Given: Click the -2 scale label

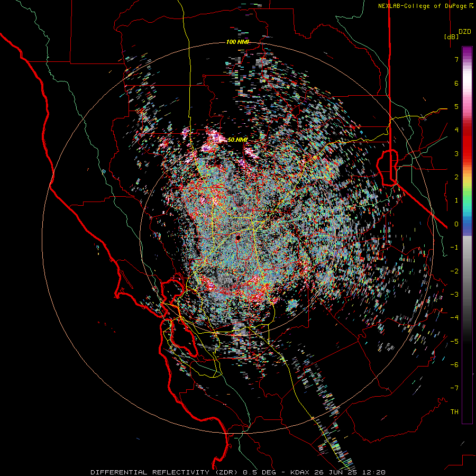Looking at the screenshot, I should (454, 271).
